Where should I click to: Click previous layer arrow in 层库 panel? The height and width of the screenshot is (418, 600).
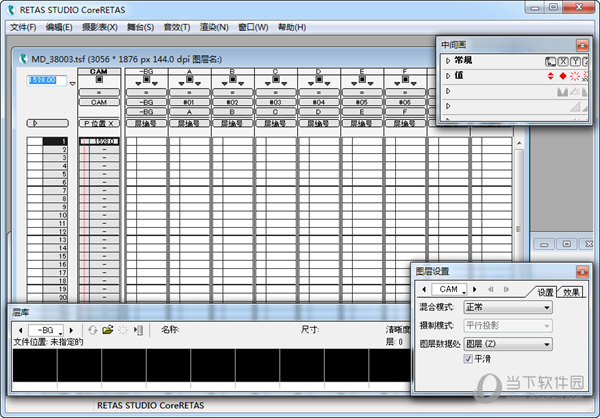coord(21,330)
